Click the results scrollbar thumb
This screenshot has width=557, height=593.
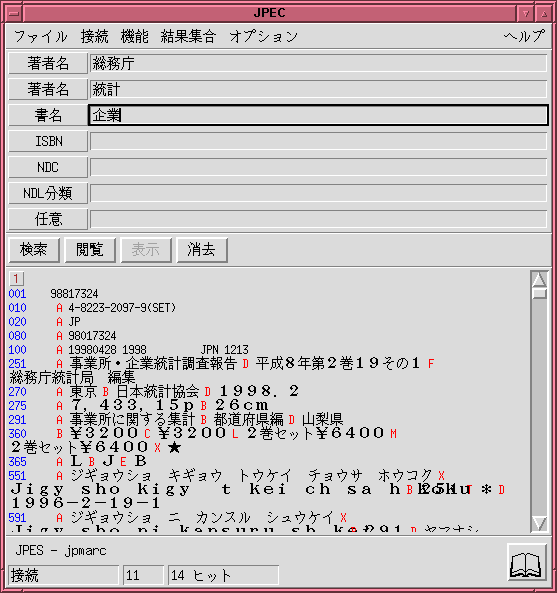pyautogui.click(x=540, y=294)
